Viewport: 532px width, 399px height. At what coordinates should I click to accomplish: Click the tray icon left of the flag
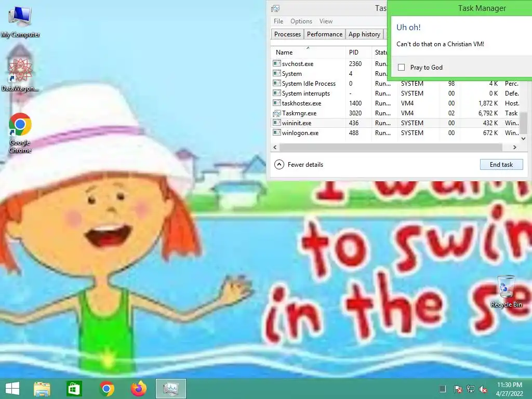(x=443, y=389)
